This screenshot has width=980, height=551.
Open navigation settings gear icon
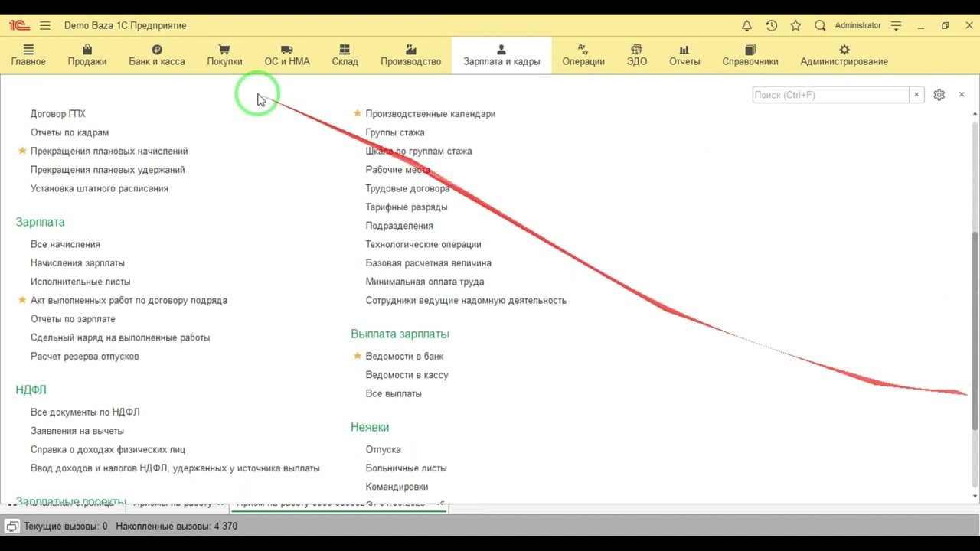[939, 95]
